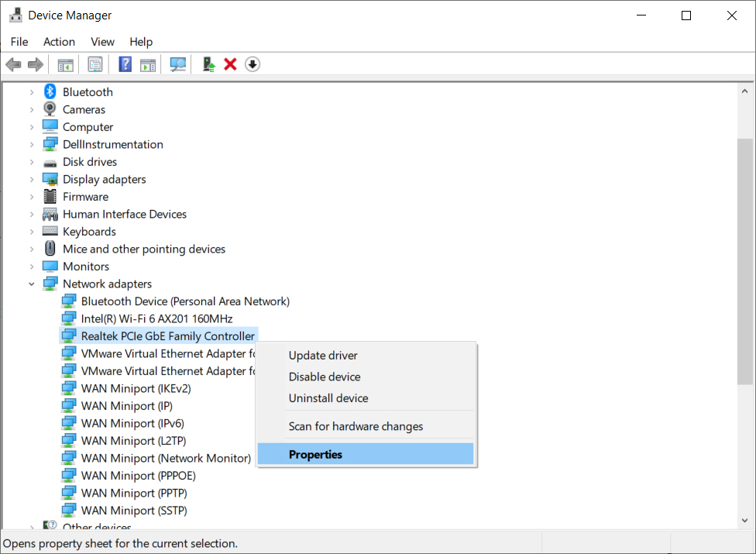Open the File menu
Screen dimensions: 756x554
point(19,42)
